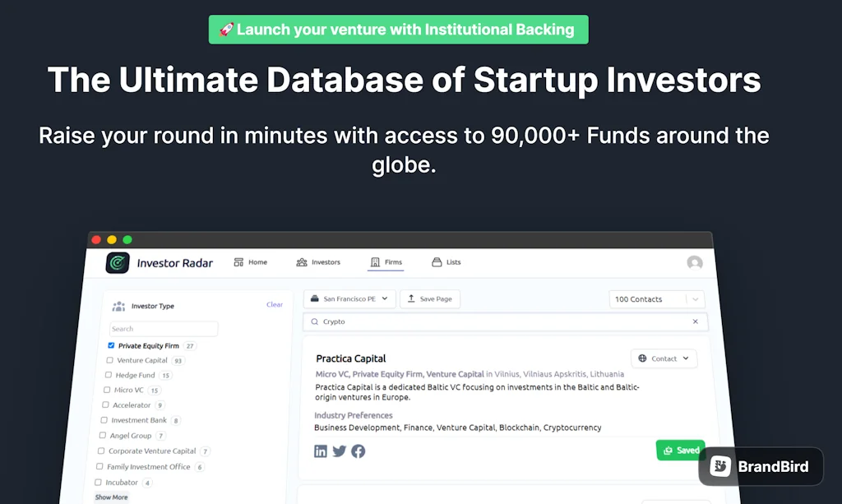Clear the Crypto search field
842x504 pixels.
(x=696, y=321)
